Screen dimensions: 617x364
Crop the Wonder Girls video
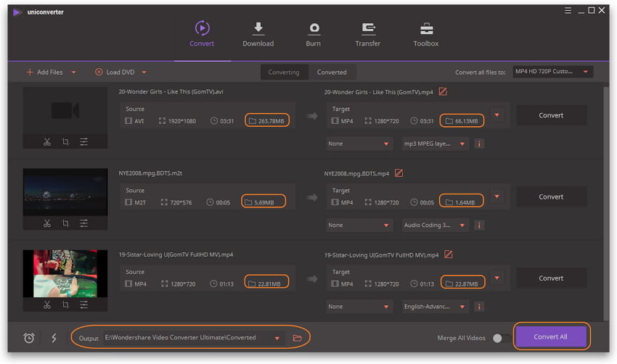(x=66, y=142)
